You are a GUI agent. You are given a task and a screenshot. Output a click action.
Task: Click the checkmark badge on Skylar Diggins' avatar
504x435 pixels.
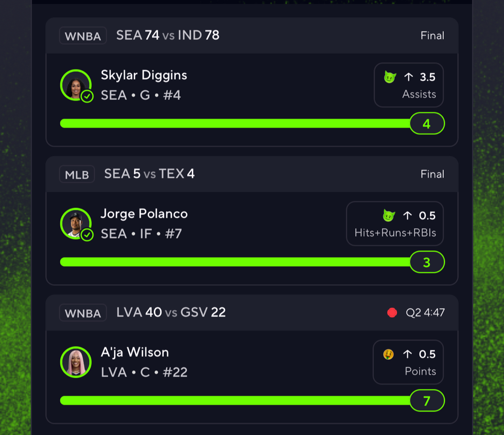[x=87, y=96]
